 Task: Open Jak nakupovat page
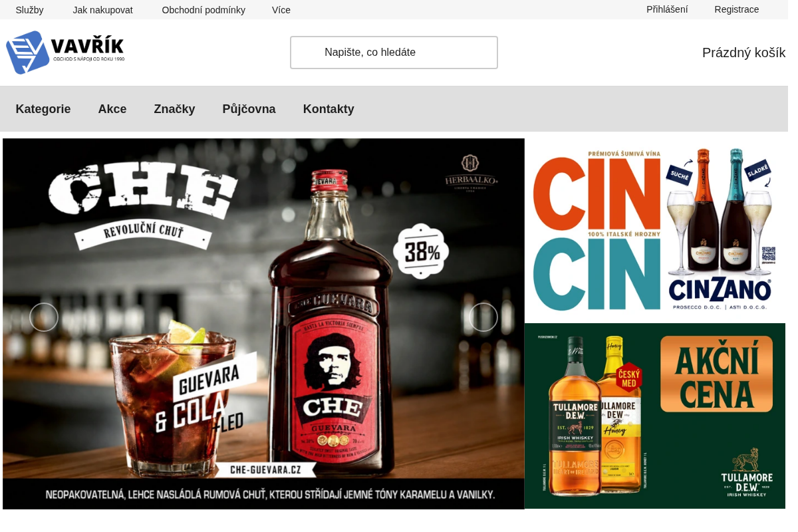[102, 10]
